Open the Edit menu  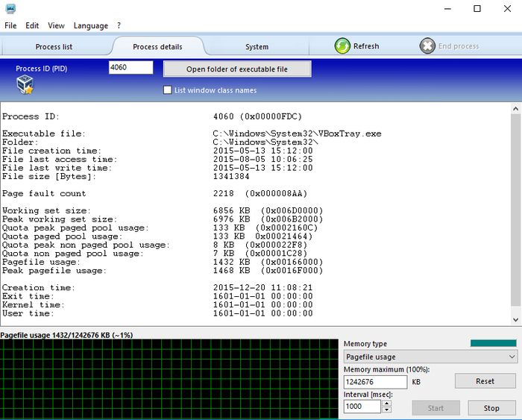(x=32, y=25)
